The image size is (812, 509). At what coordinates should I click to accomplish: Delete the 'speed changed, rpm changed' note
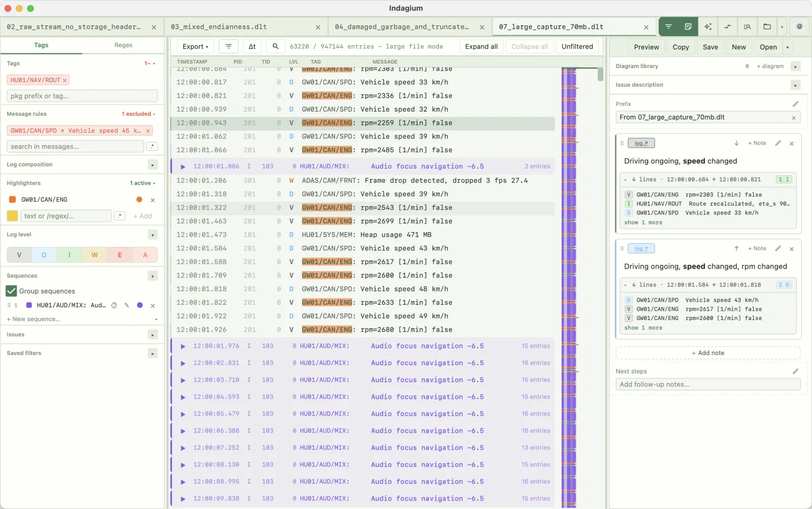(x=792, y=249)
